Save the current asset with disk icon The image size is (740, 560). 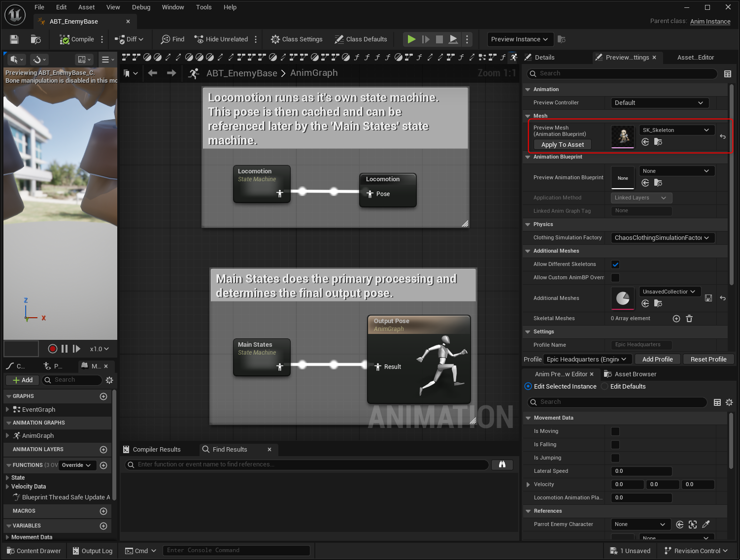tap(14, 39)
